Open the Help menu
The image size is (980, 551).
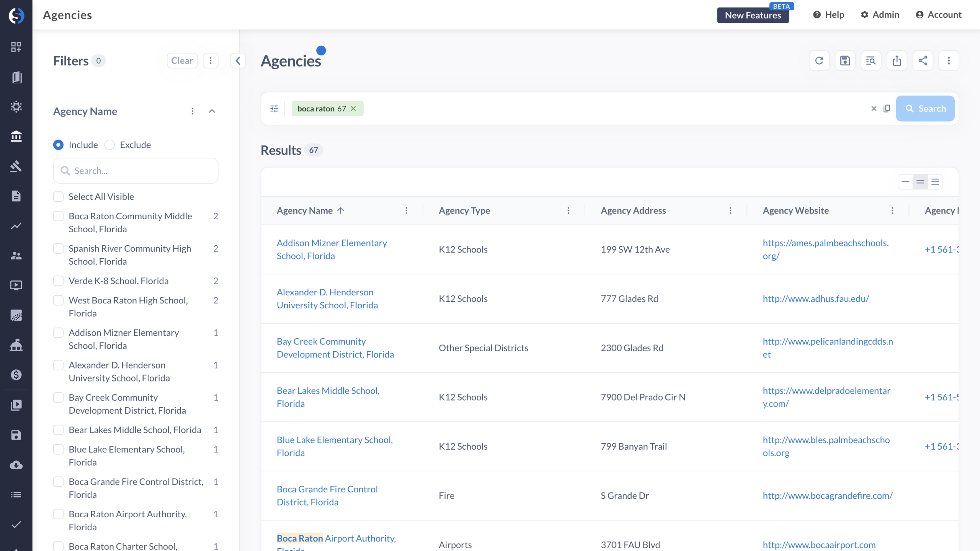[x=828, y=15]
